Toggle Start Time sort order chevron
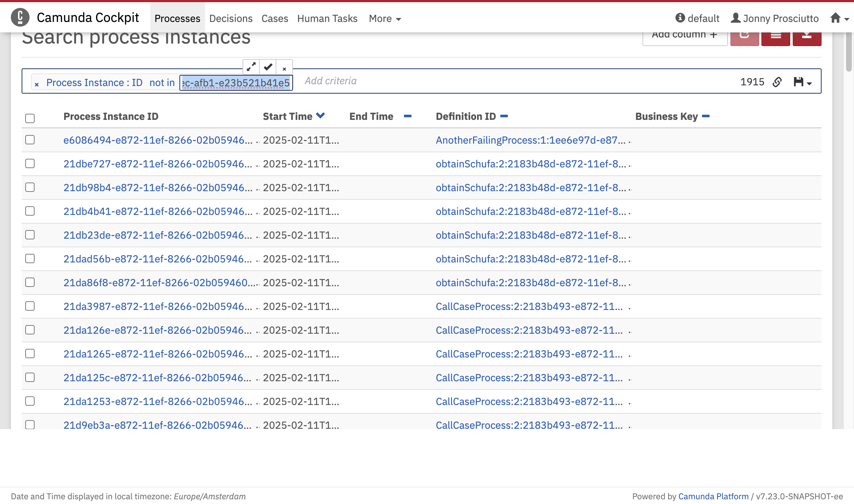The image size is (854, 504). click(x=320, y=116)
